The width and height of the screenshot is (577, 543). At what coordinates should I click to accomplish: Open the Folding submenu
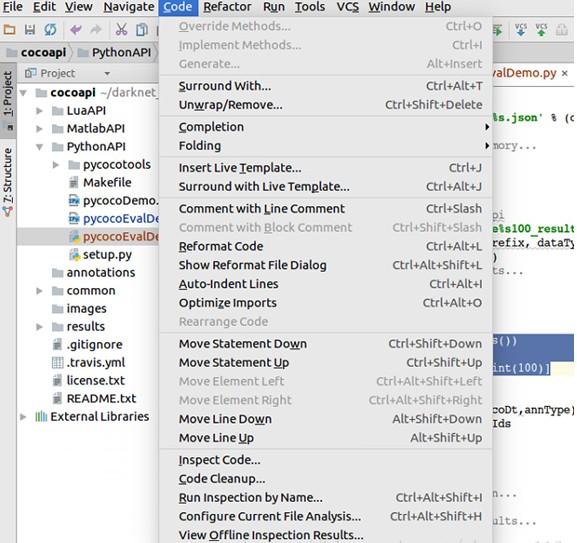(326, 146)
